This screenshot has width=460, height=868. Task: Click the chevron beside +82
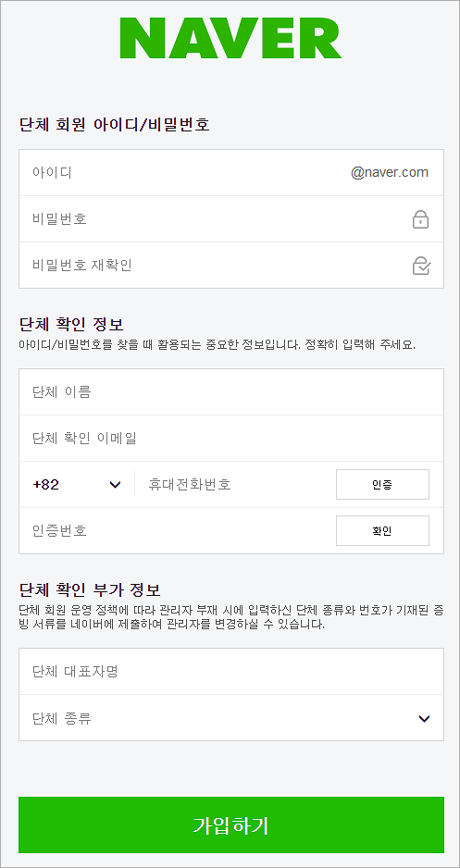click(x=115, y=485)
